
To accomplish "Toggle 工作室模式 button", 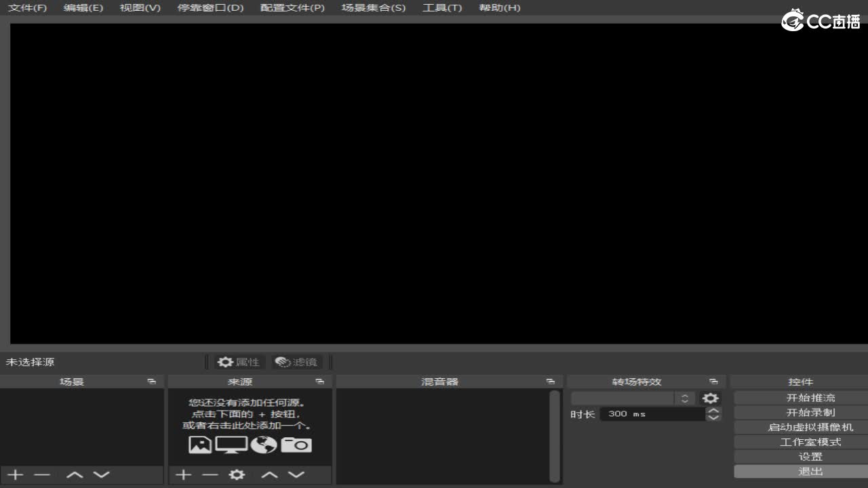I will click(x=801, y=442).
